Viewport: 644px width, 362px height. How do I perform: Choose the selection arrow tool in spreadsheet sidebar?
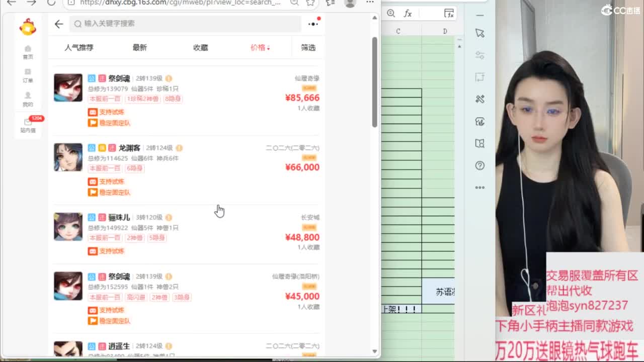pos(479,33)
